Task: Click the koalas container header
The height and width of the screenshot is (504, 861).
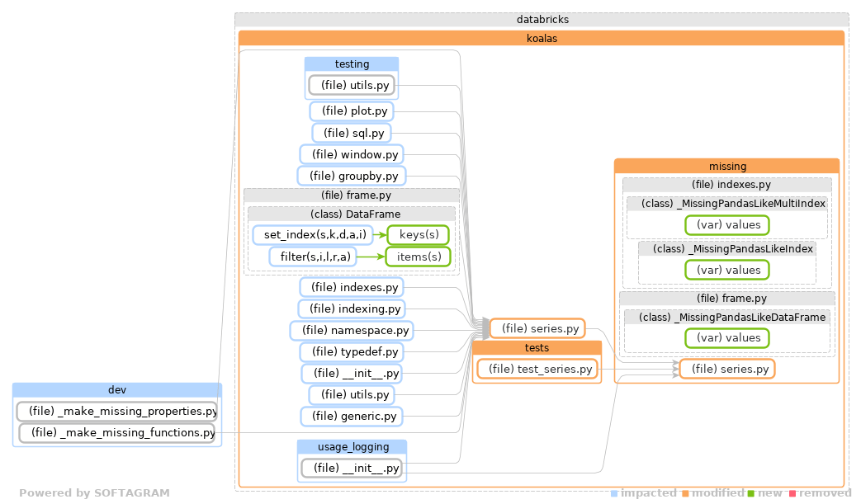Action: [542, 38]
